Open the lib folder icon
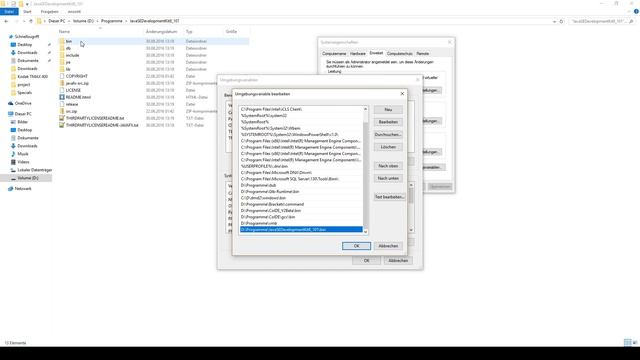Screen dimensions: 640x360 pyautogui.click(x=62, y=69)
